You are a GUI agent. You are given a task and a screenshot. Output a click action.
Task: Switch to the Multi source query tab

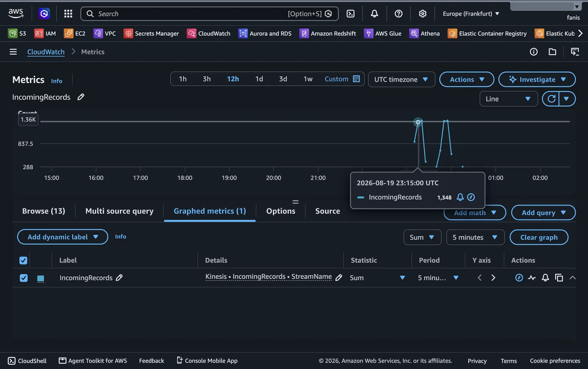point(119,211)
